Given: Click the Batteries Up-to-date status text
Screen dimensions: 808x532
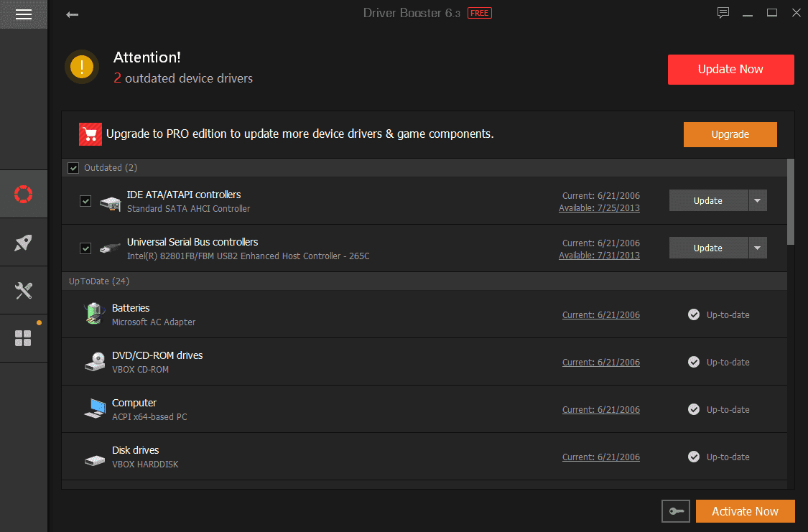Looking at the screenshot, I should [x=728, y=314].
